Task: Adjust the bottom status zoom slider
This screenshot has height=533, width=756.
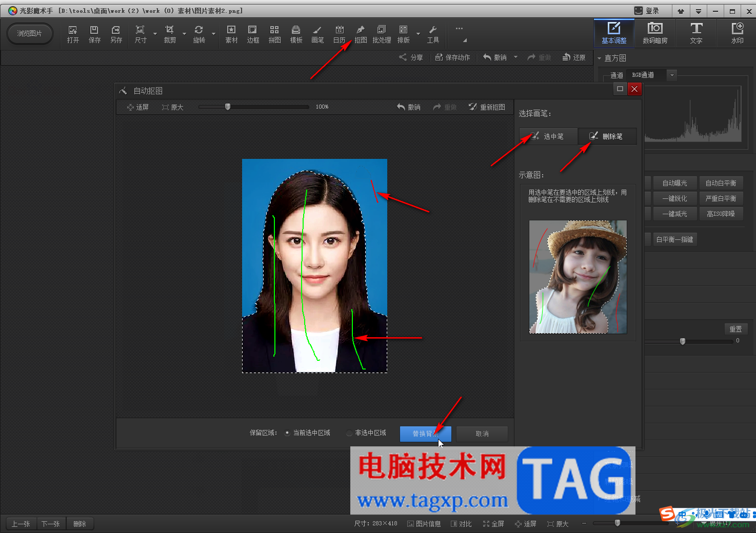Action: tap(618, 523)
